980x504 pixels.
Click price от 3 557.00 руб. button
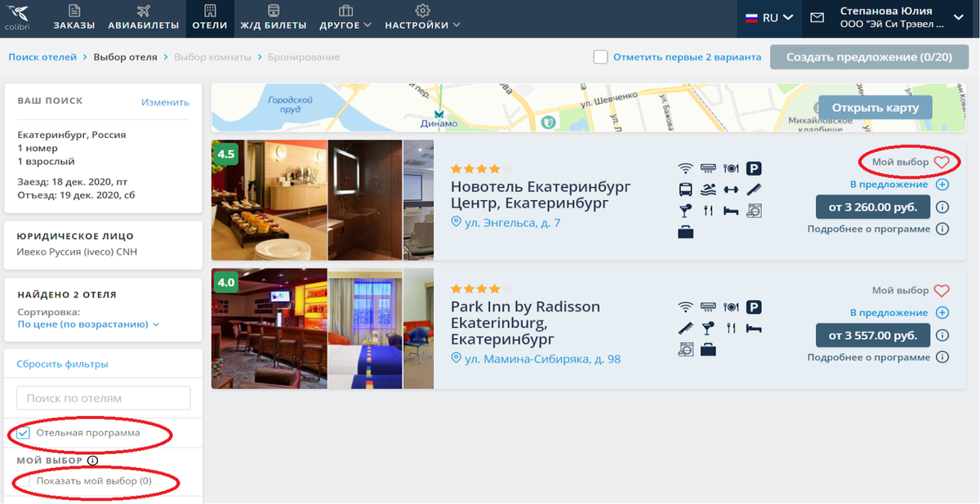[872, 335]
